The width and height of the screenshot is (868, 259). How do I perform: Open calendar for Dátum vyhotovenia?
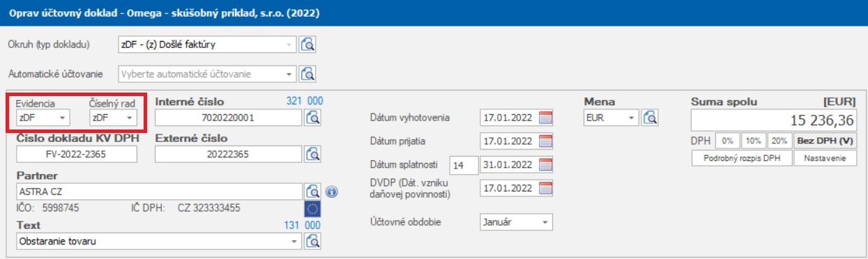(545, 118)
